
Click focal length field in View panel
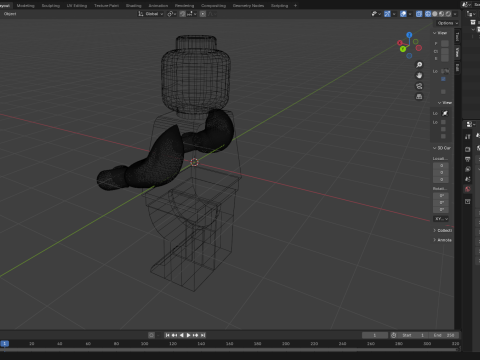[445, 43]
